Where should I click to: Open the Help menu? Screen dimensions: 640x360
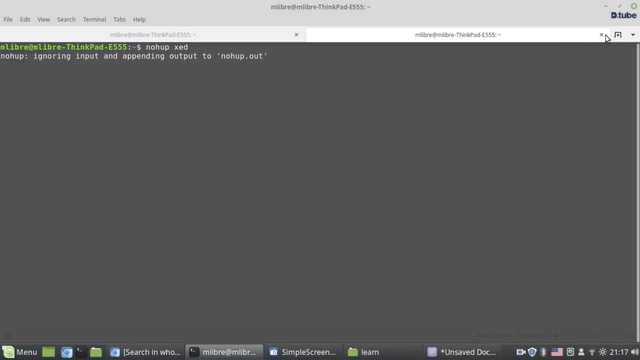[x=139, y=19]
